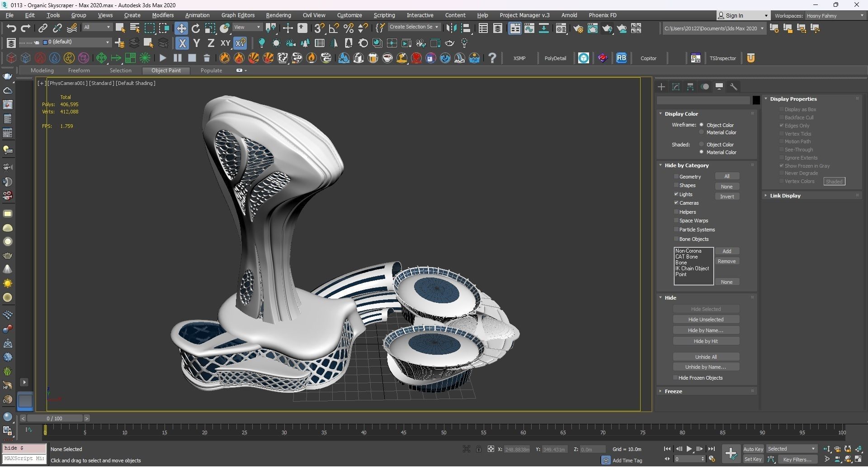Open the Utilities wrench tab
868x470 pixels.
point(734,87)
